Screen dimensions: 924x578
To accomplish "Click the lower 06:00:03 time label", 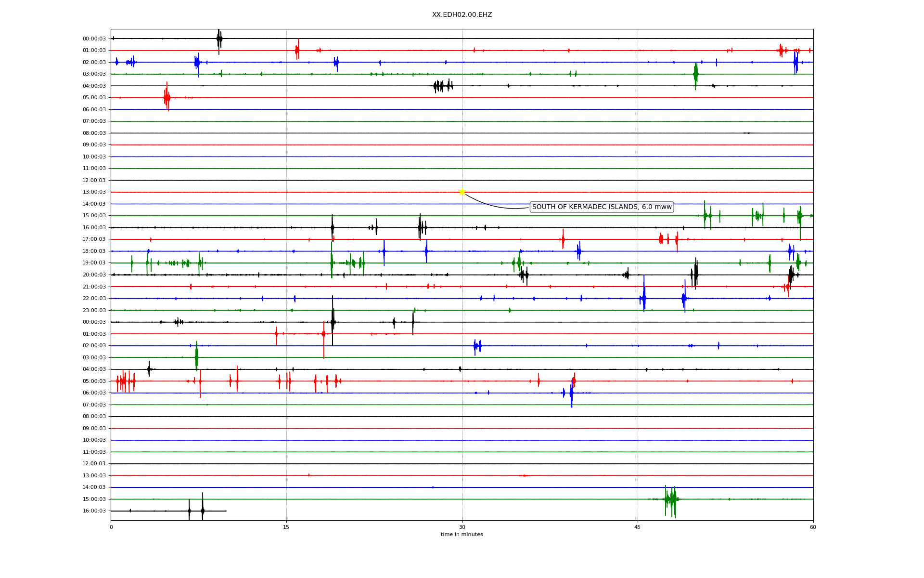I will (94, 393).
